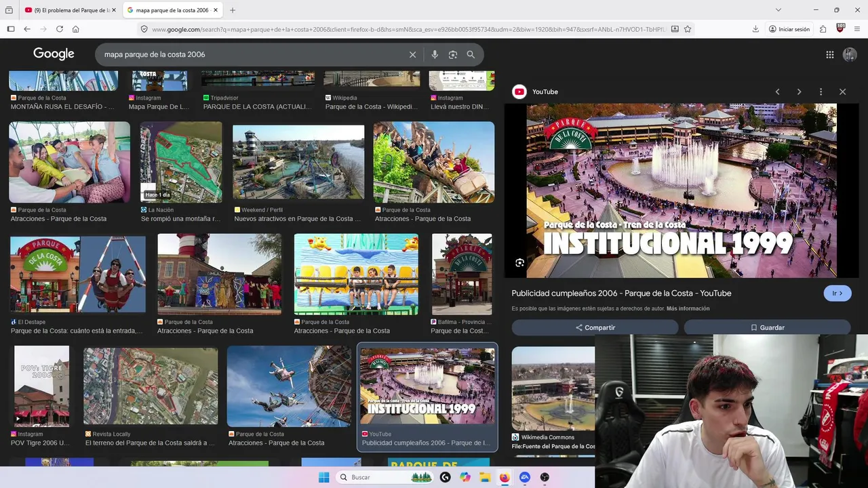Go to Google home via logo
The height and width of the screenshot is (488, 868).
pos(54,54)
